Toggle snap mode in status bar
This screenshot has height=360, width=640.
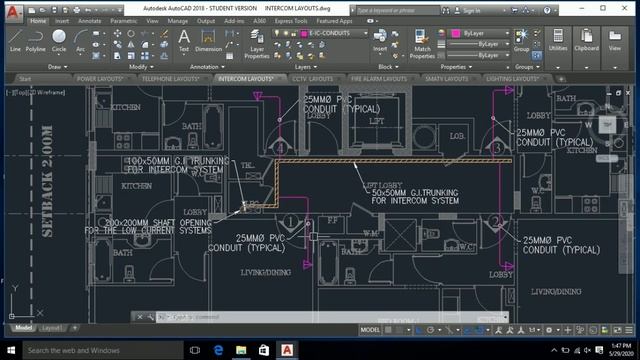400,330
